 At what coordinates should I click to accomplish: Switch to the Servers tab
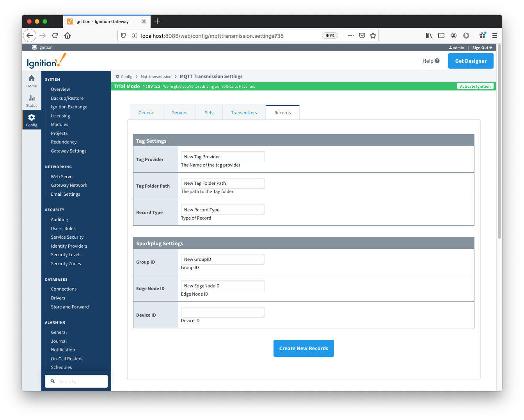coord(179,113)
